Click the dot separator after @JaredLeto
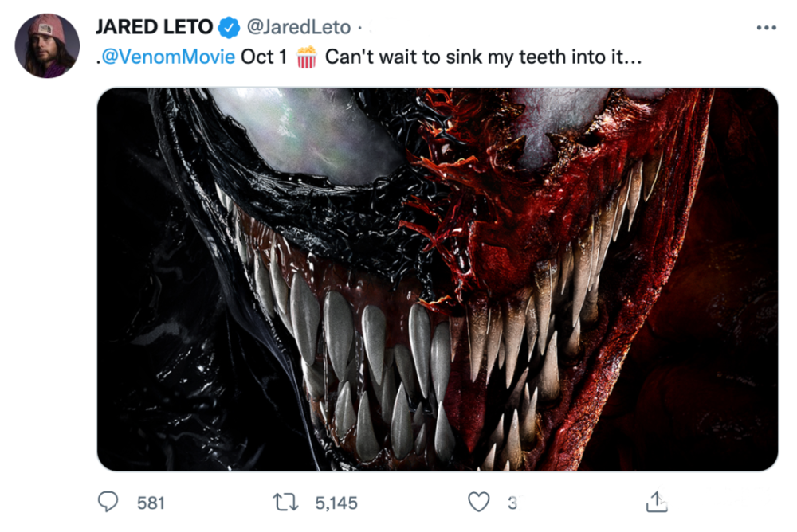This screenshot has width=797, height=532. pos(359,27)
